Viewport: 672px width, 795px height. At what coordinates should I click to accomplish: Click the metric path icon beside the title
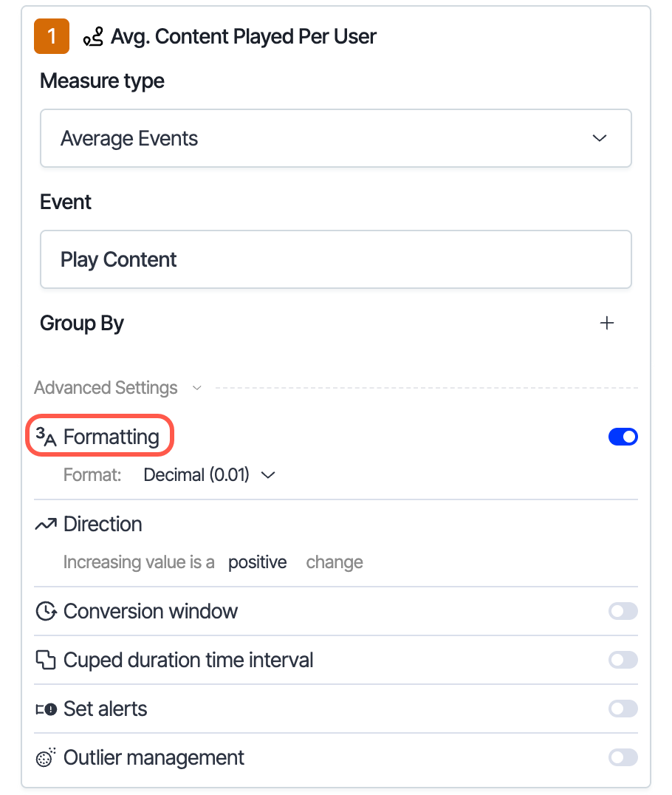[92, 35]
